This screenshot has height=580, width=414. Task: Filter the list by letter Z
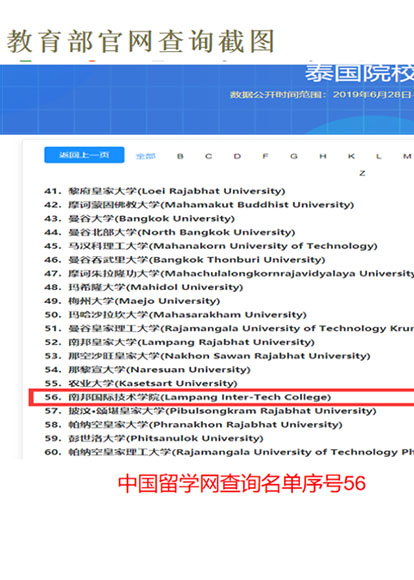[362, 173]
